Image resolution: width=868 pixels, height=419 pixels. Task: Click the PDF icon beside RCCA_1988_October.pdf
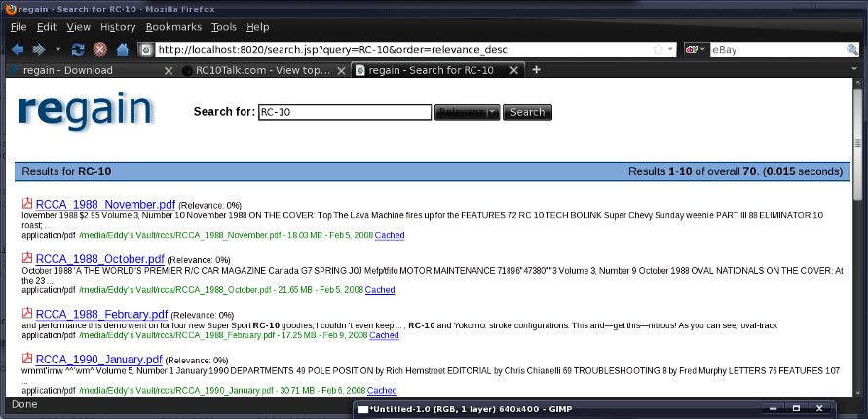(x=27, y=258)
